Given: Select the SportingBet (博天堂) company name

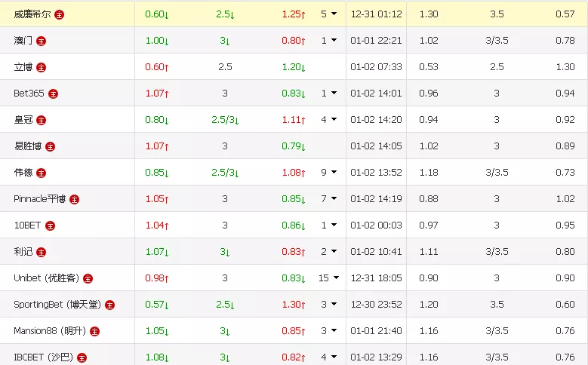Looking at the screenshot, I should (x=57, y=305).
